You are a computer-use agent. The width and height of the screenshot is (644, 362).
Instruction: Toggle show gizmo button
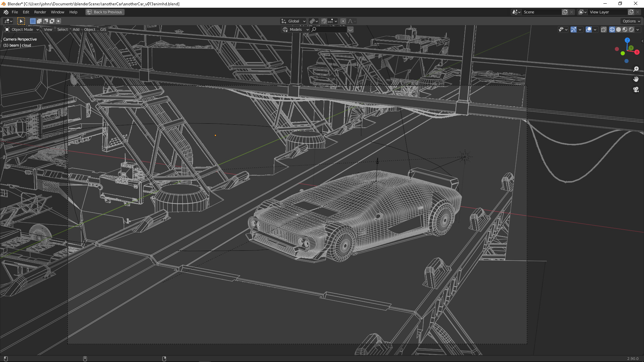(574, 29)
